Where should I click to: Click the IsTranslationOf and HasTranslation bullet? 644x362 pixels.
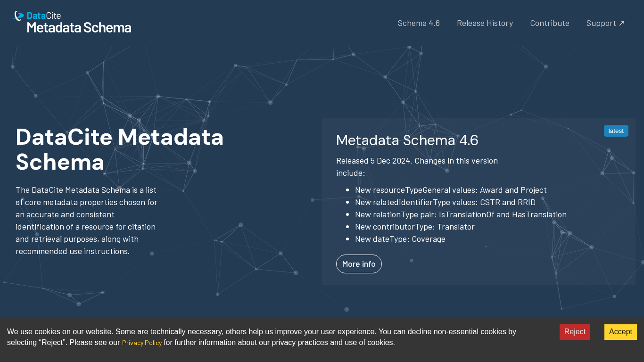pyautogui.click(x=461, y=214)
